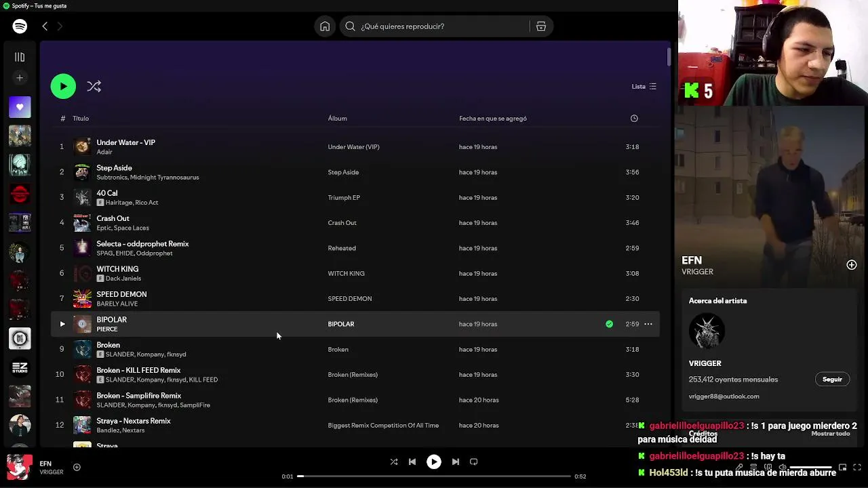Open VRIGGER name under 'Acerca del artista'
Viewport: 868px width, 488px height.
pyautogui.click(x=705, y=363)
